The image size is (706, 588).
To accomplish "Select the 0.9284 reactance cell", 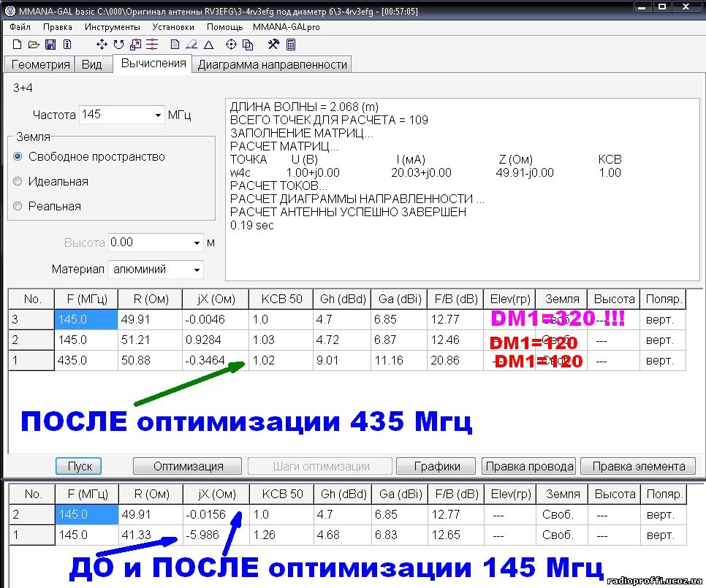I will point(216,340).
